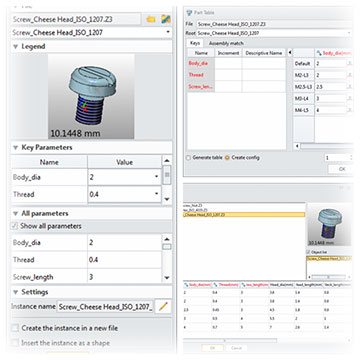
Task: Select the M2.5-L3 configuration row header
Action: [x=303, y=87]
